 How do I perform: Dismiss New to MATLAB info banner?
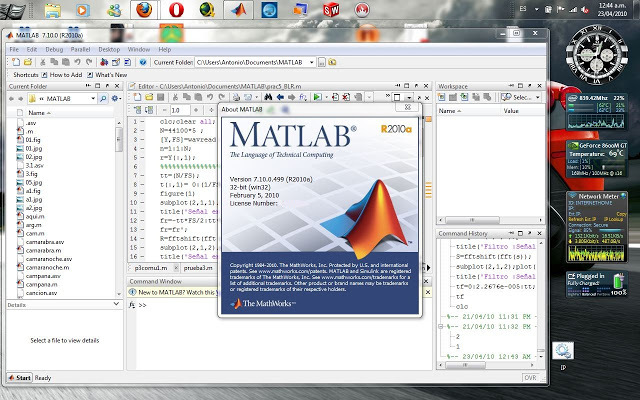pos(427,292)
